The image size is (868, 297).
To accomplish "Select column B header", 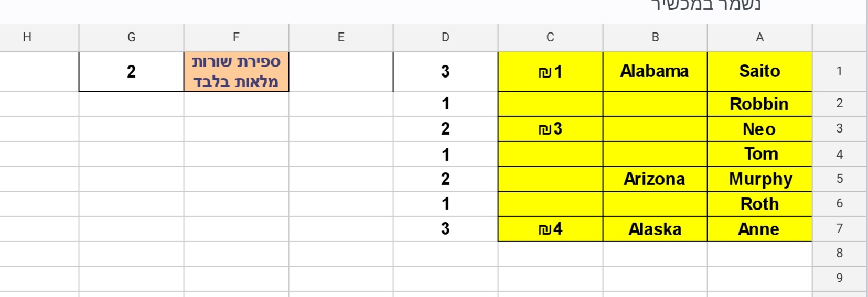I will point(655,37).
